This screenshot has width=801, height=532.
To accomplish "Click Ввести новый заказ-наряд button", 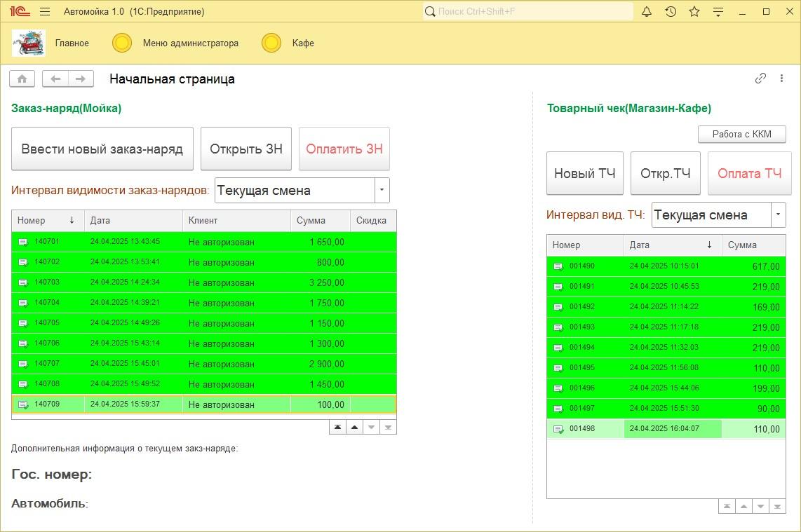I will 102,149.
